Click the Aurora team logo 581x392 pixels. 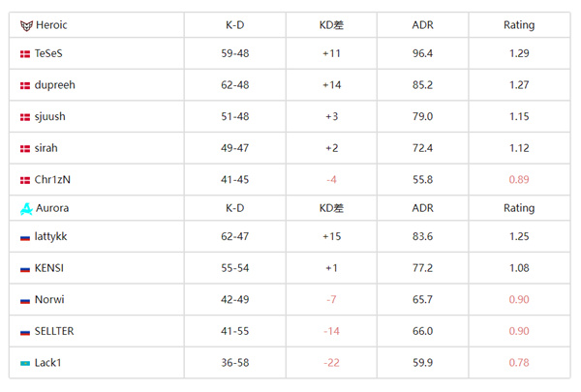[25, 208]
